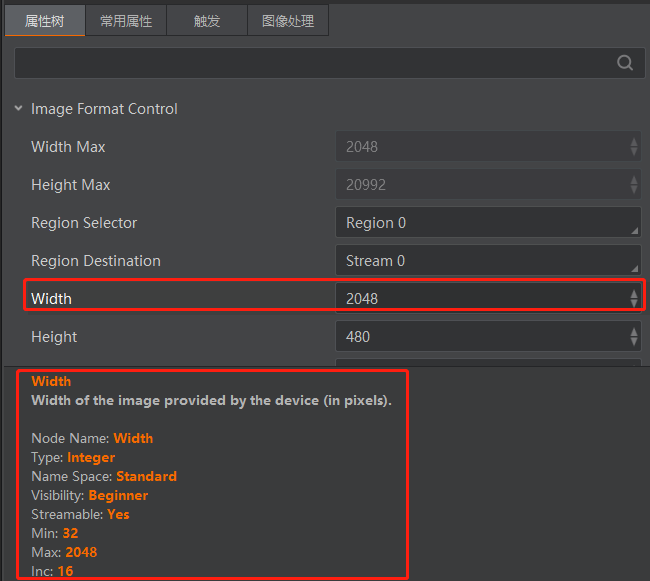Click the Image Format Control heading text
Image resolution: width=650 pixels, height=581 pixels.
pos(104,109)
